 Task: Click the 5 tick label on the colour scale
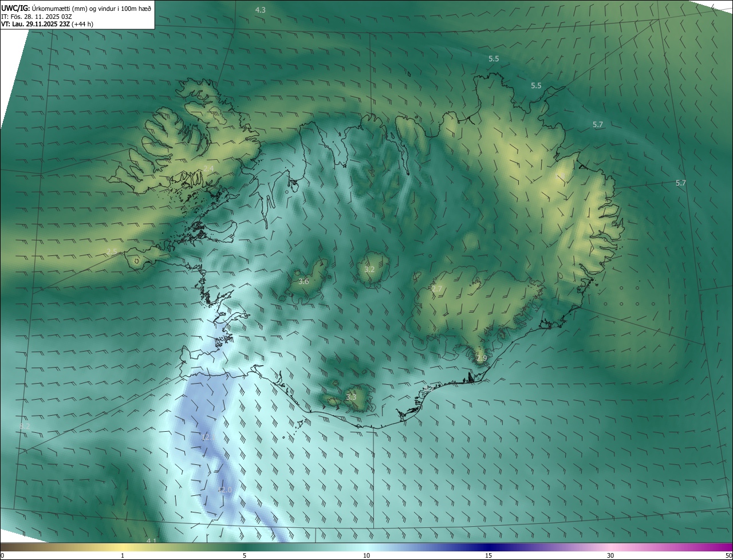pyautogui.click(x=245, y=555)
